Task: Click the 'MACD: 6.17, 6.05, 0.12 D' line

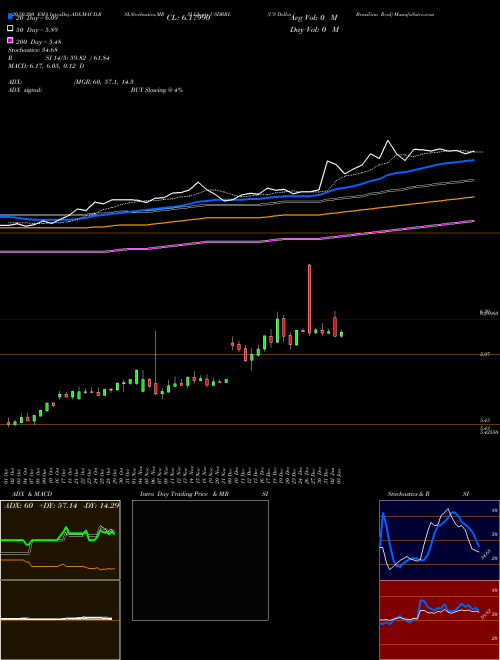Action: pos(46,66)
